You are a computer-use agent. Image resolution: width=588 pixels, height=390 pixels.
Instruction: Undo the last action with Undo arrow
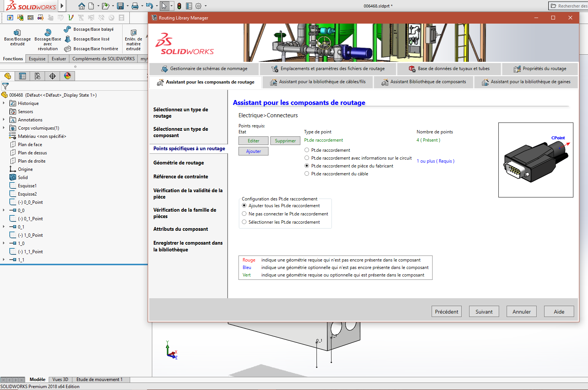tap(149, 6)
